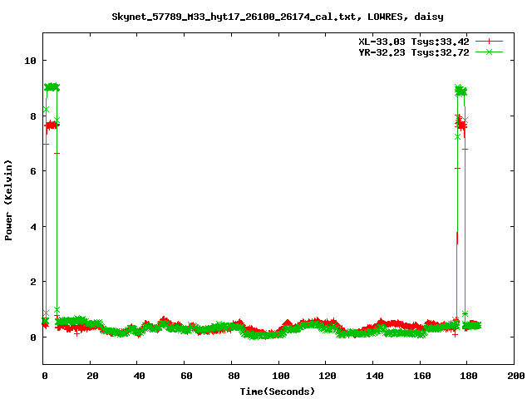This screenshot has width=532, height=399.
Task: Click x-axis tick label 100
Action: (281, 376)
